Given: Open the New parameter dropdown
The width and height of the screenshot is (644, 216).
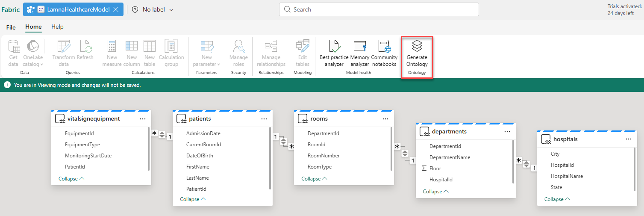Looking at the screenshot, I should tap(207, 53).
